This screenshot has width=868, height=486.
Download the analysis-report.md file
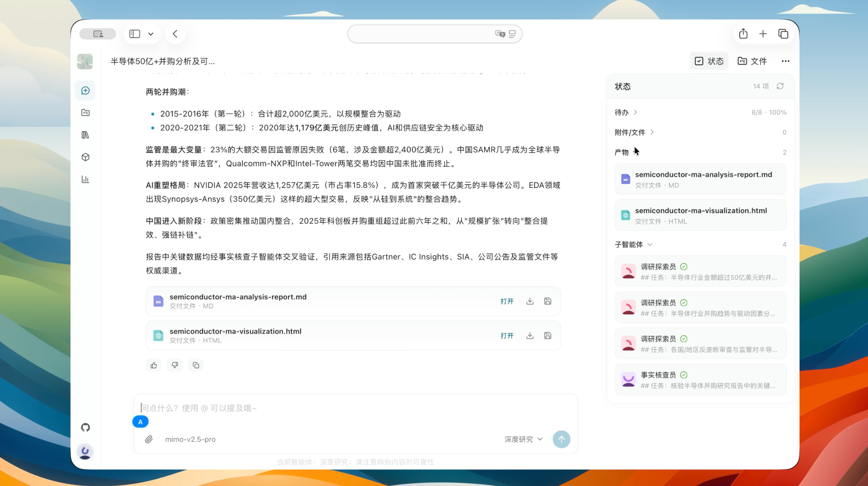(530, 301)
